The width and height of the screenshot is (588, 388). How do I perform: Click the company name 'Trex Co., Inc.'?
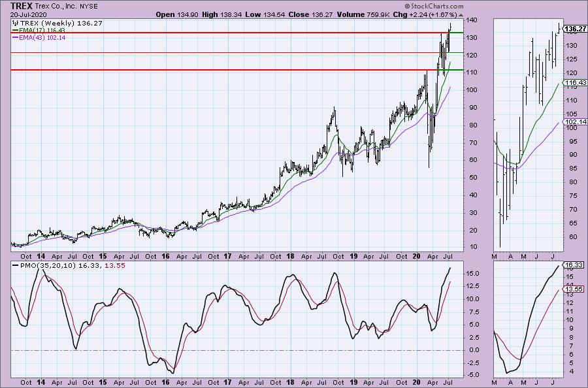[56, 7]
